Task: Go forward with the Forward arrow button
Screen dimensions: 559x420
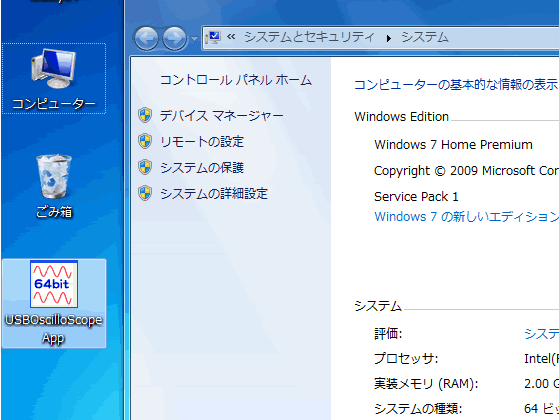Action: (174, 38)
